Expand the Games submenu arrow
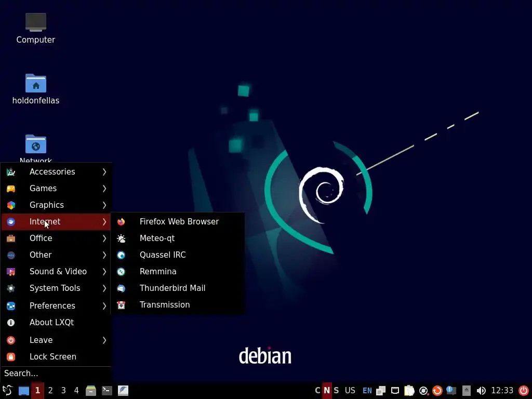 pyautogui.click(x=104, y=188)
